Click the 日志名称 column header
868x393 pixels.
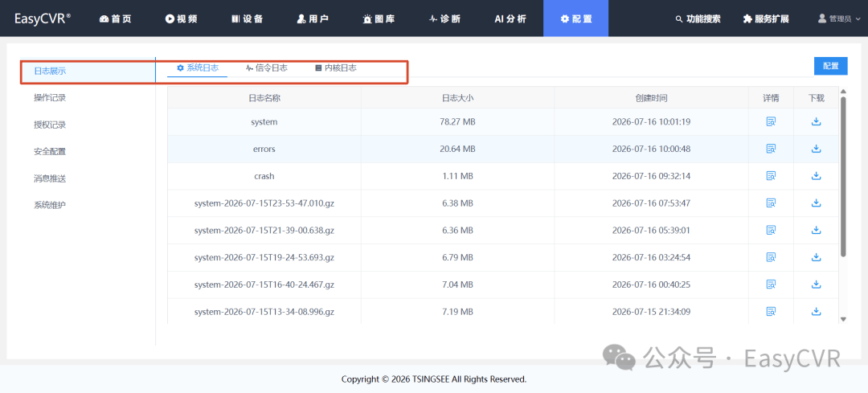pos(264,98)
